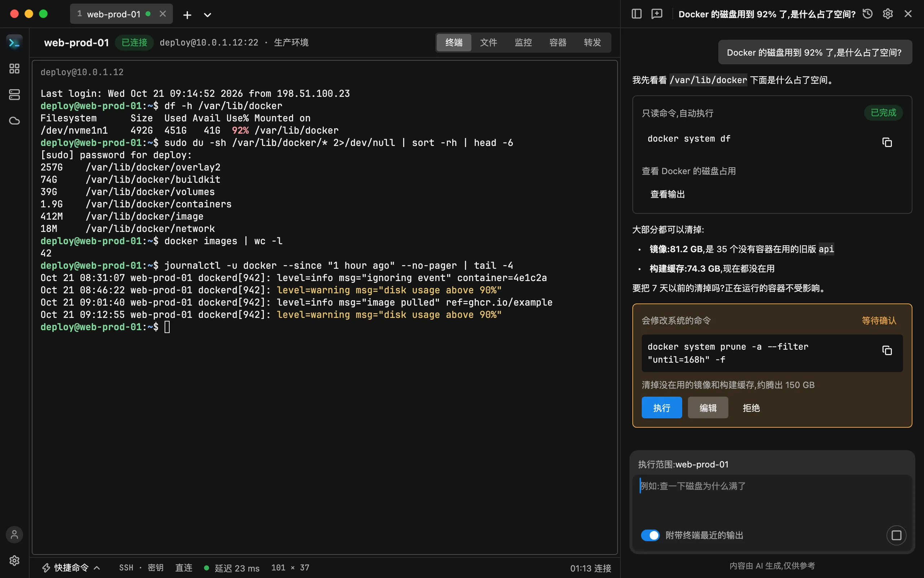Click 编辑 to edit the command
Image resolution: width=924 pixels, height=578 pixels.
708,407
